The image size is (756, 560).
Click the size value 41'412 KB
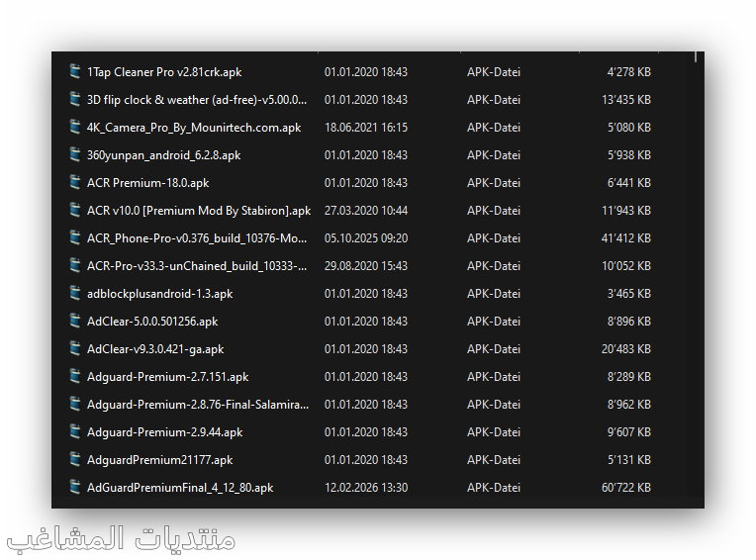(x=626, y=238)
